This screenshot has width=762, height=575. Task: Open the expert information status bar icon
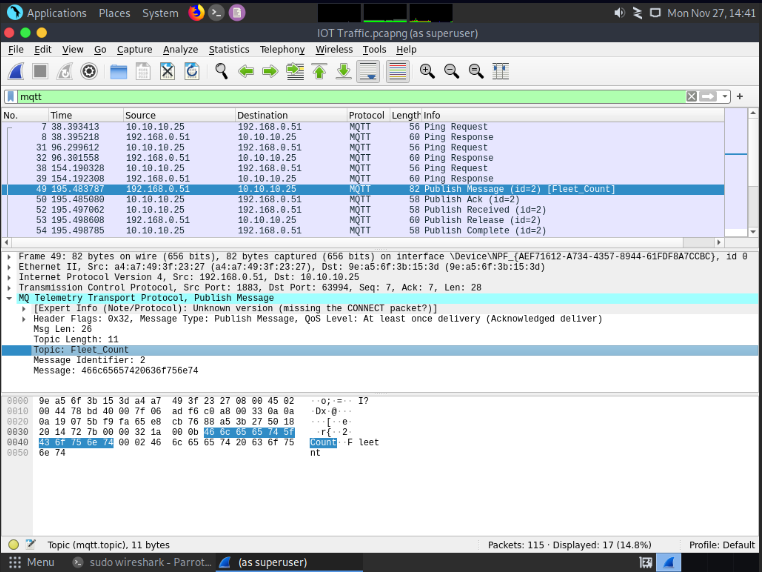(14, 545)
